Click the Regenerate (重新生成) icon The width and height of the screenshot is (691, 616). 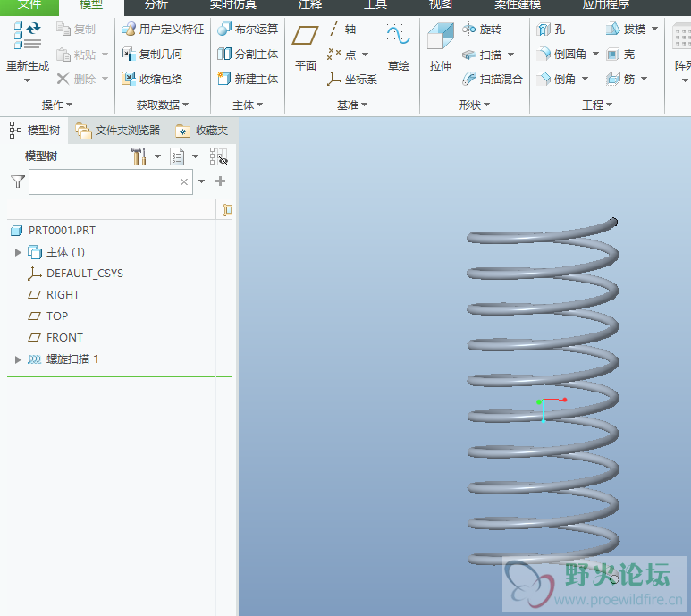pos(27,38)
